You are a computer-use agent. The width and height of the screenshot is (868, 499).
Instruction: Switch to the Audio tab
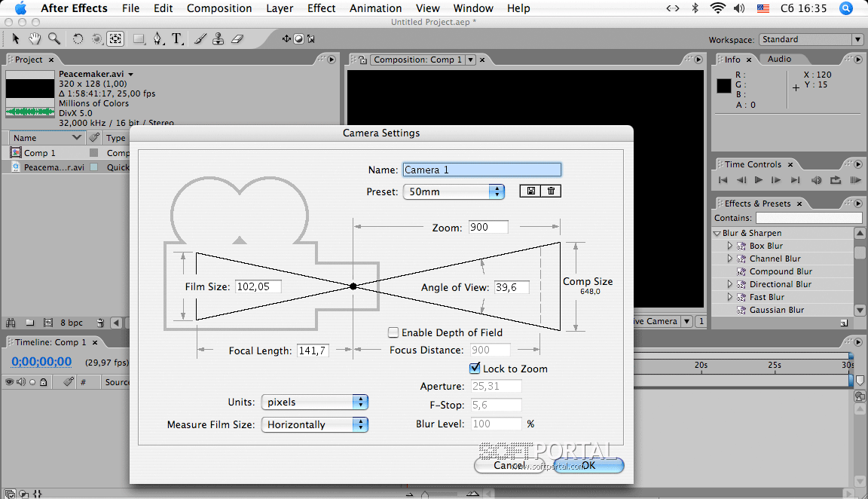tap(779, 60)
